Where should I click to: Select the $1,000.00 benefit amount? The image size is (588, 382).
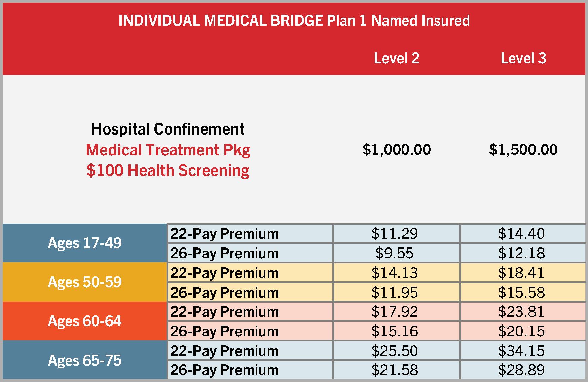click(x=397, y=150)
